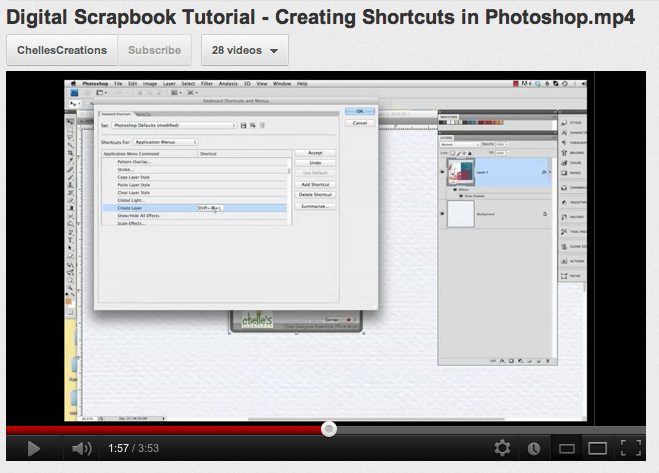659x473 pixels.
Task: Select the Clone Stamp tool
Action: [x=70, y=185]
